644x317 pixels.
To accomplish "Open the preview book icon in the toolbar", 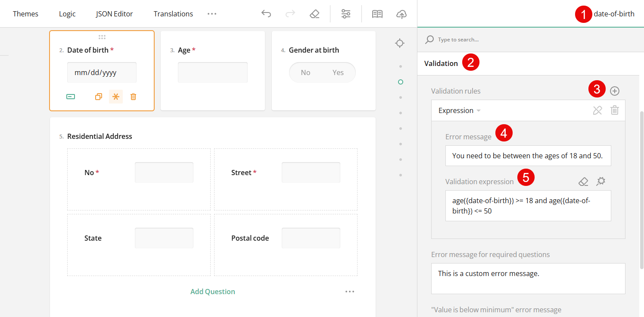I will pos(377,13).
